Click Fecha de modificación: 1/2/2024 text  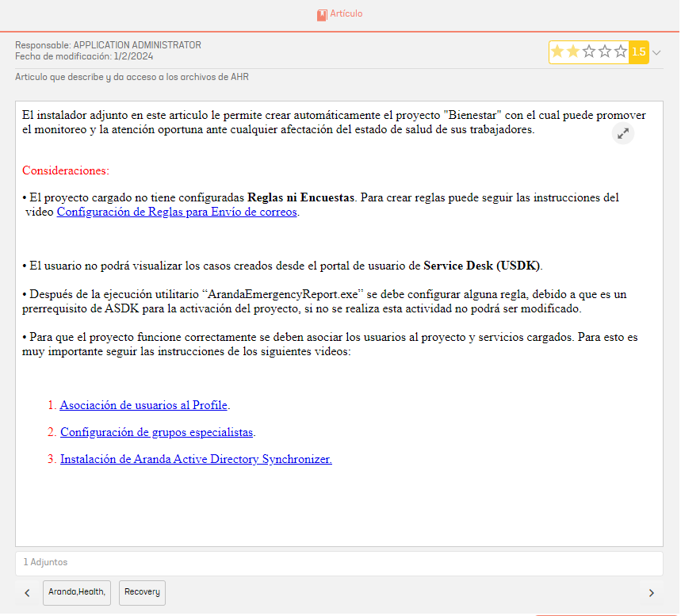coord(84,56)
